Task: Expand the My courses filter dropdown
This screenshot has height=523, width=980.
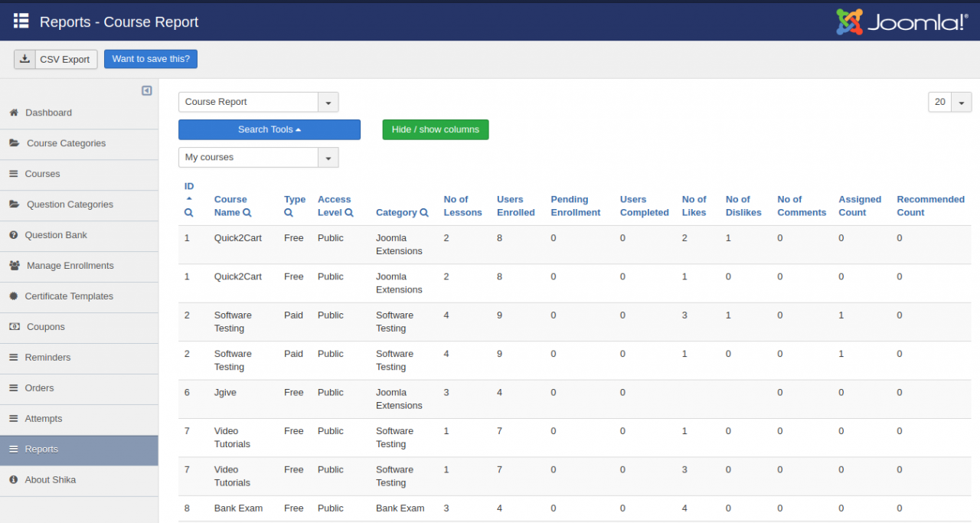Action: [x=258, y=157]
